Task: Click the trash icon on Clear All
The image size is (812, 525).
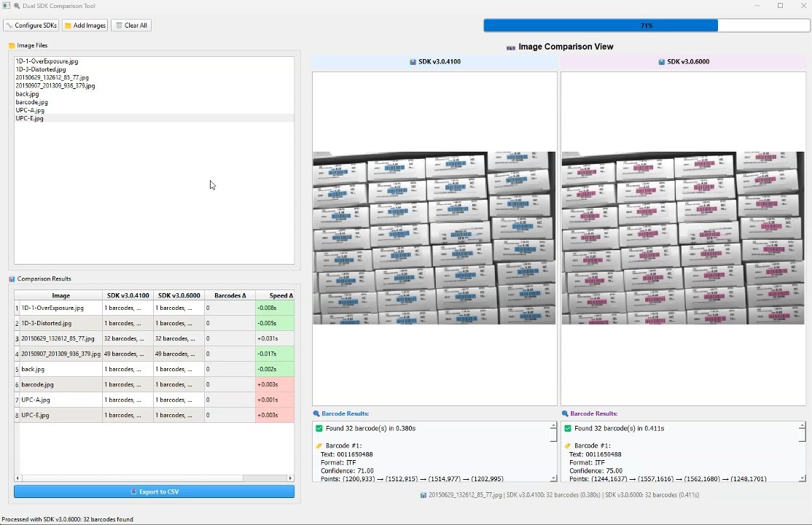Action: 119,25
